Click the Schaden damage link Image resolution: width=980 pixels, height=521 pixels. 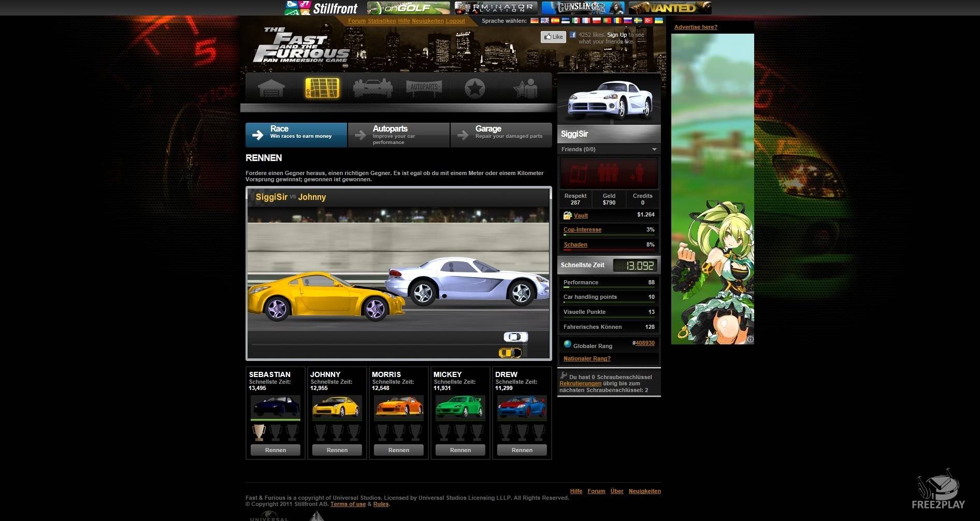tap(575, 244)
